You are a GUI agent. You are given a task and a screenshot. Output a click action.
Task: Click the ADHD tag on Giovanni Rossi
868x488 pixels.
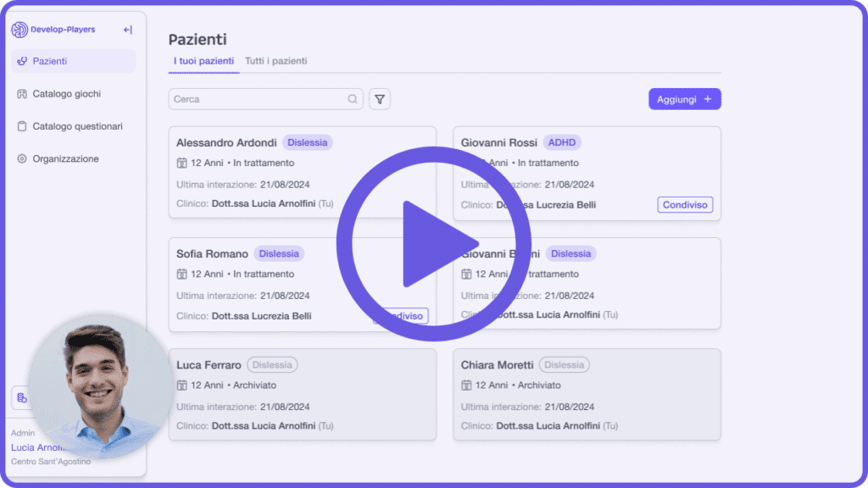(x=561, y=142)
